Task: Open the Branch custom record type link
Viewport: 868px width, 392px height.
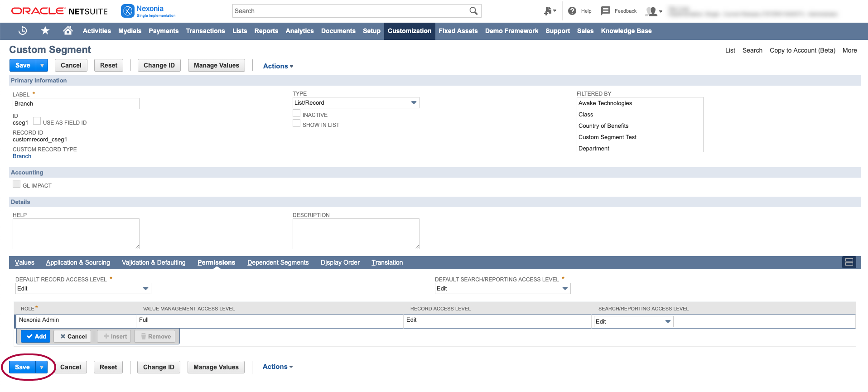Action: [22, 156]
